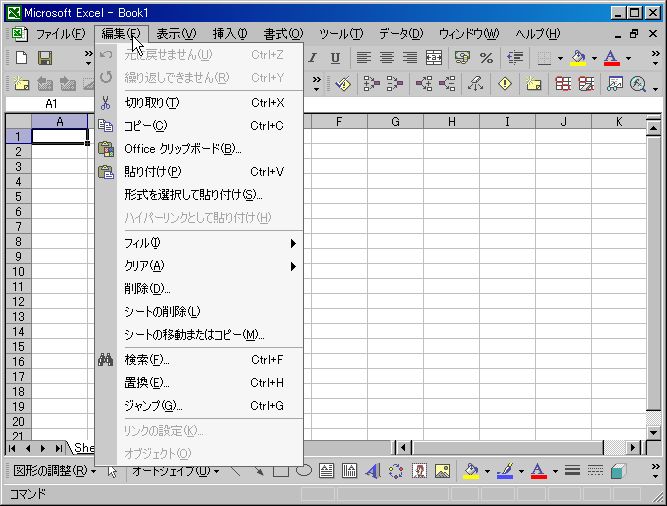The height and width of the screenshot is (506, 667).
Task: Open the 表示 menu
Action: [x=176, y=34]
